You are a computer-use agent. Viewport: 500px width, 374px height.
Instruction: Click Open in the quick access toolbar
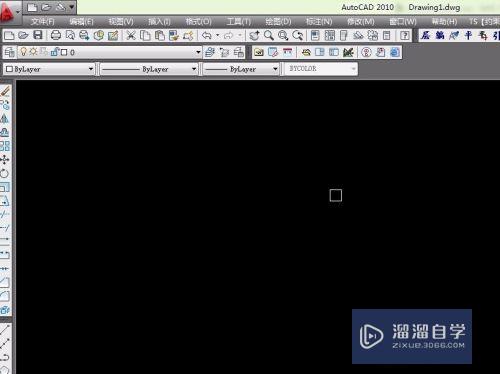pyautogui.click(x=46, y=7)
